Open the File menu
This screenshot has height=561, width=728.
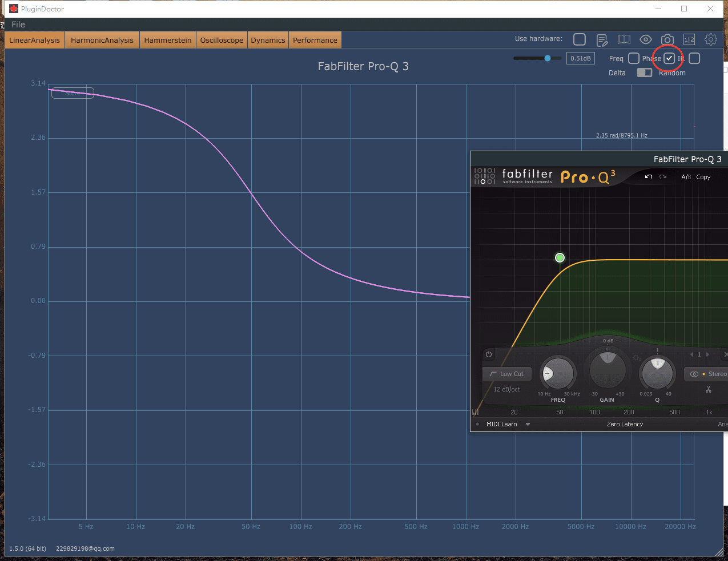(18, 25)
